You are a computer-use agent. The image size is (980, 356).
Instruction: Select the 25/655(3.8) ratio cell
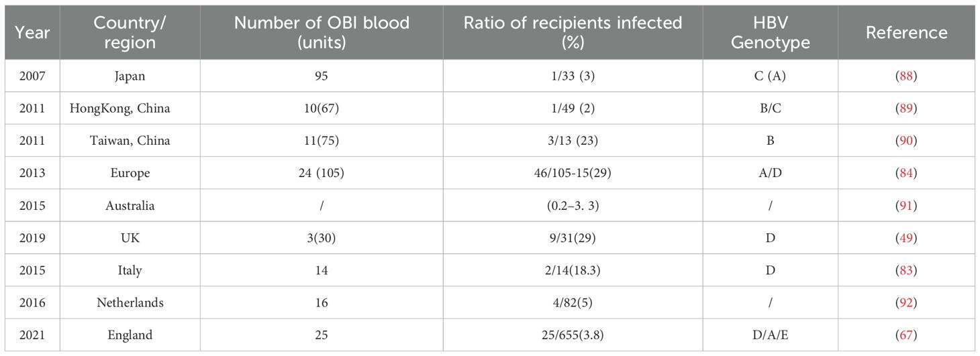pyautogui.click(x=573, y=335)
